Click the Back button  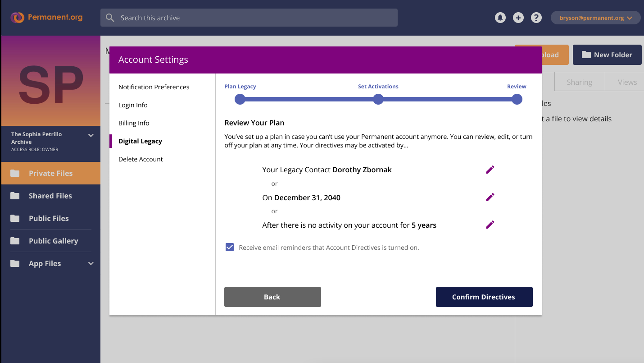pyautogui.click(x=272, y=297)
